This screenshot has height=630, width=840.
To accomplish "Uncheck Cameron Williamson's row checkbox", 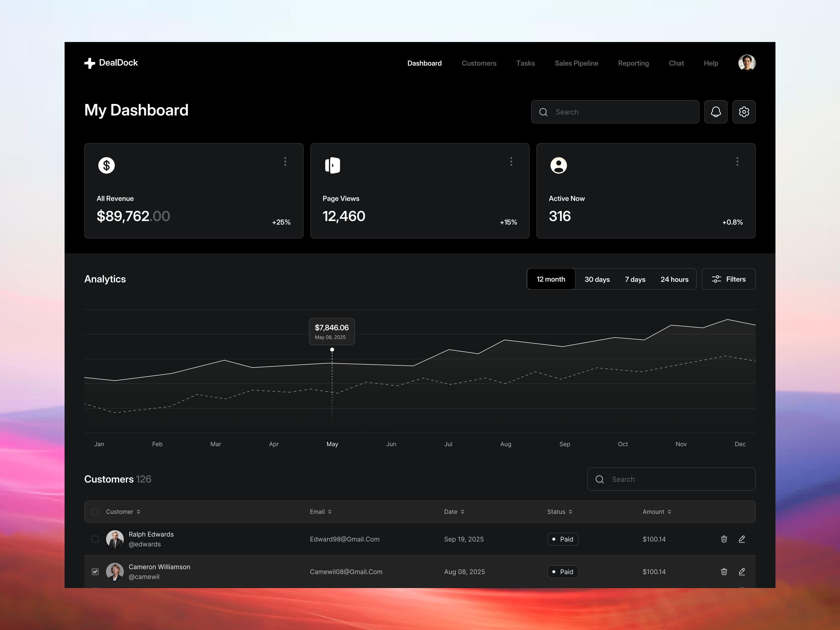I will click(95, 571).
